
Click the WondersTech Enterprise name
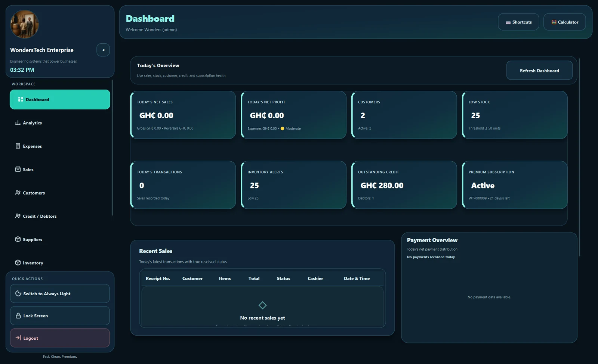[x=42, y=50]
